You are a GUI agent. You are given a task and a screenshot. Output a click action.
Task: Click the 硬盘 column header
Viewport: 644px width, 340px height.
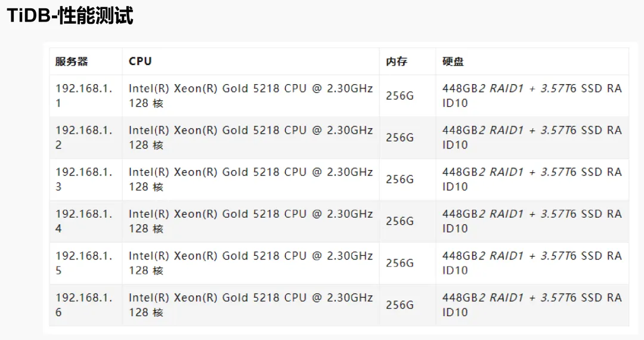pyautogui.click(x=532, y=61)
